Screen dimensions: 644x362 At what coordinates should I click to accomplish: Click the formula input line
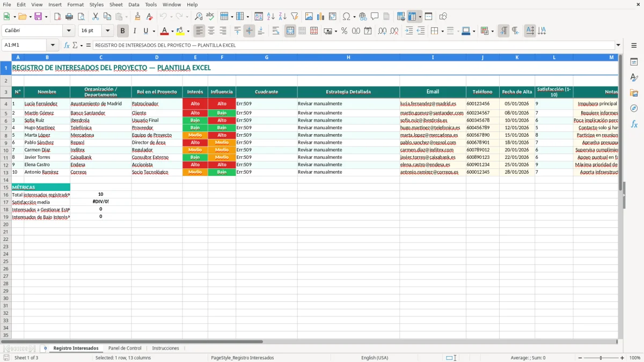point(354,45)
